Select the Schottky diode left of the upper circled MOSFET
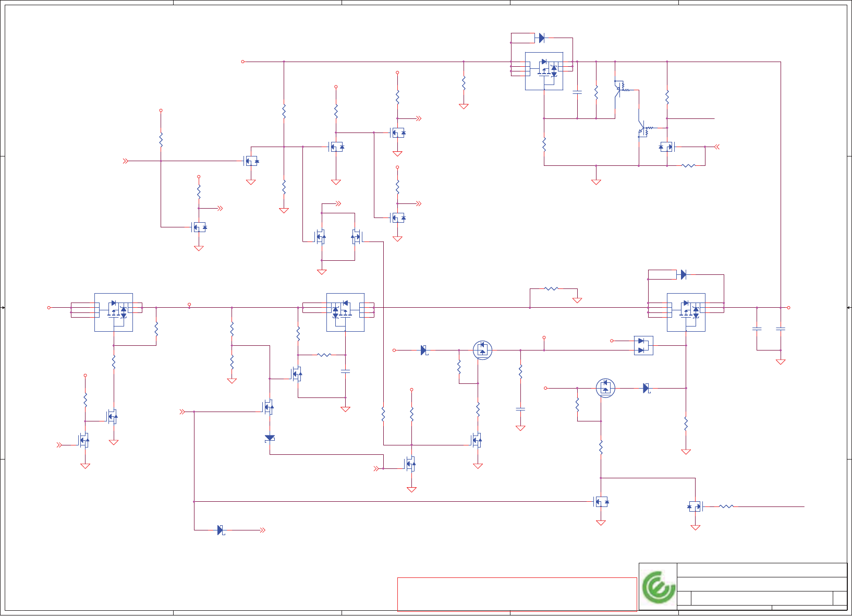The image size is (852, 616). click(424, 351)
